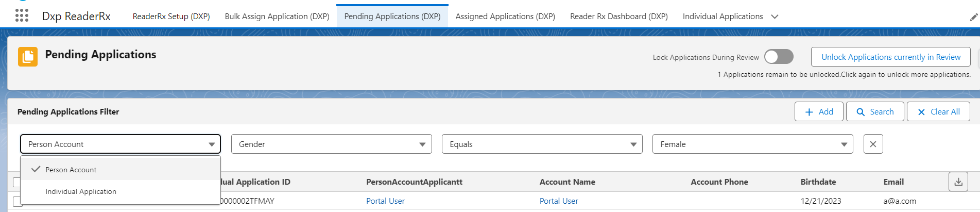Click the Search button
980x212 pixels.
pyautogui.click(x=874, y=111)
